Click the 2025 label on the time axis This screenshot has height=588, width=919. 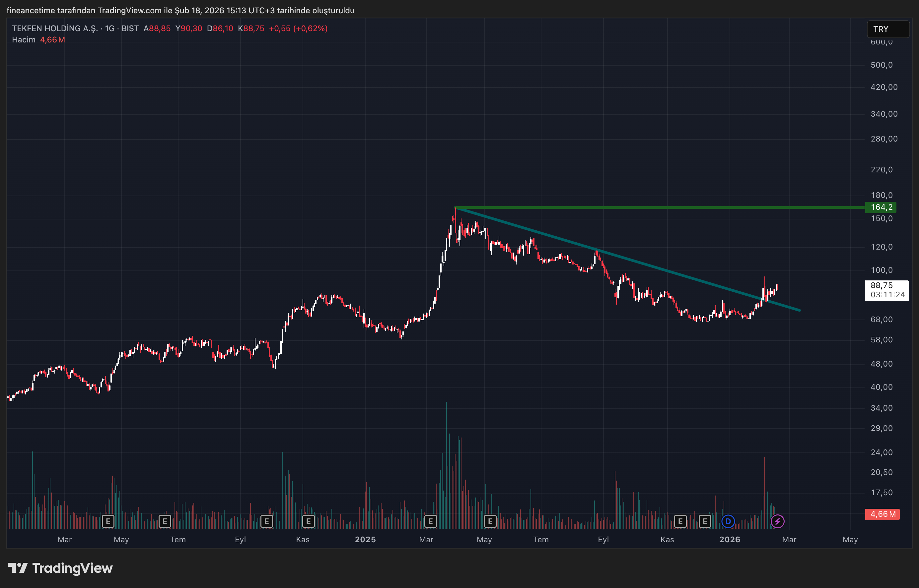click(x=365, y=540)
